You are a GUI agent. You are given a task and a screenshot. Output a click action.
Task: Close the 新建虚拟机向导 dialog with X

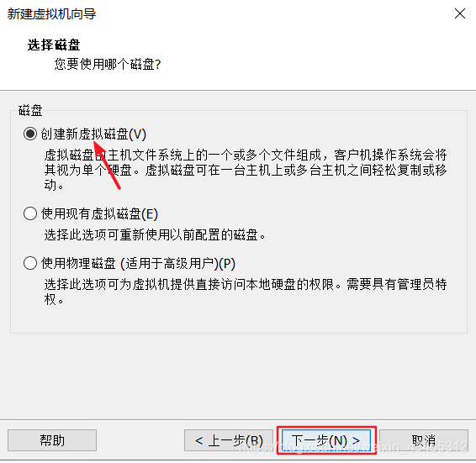point(460,13)
